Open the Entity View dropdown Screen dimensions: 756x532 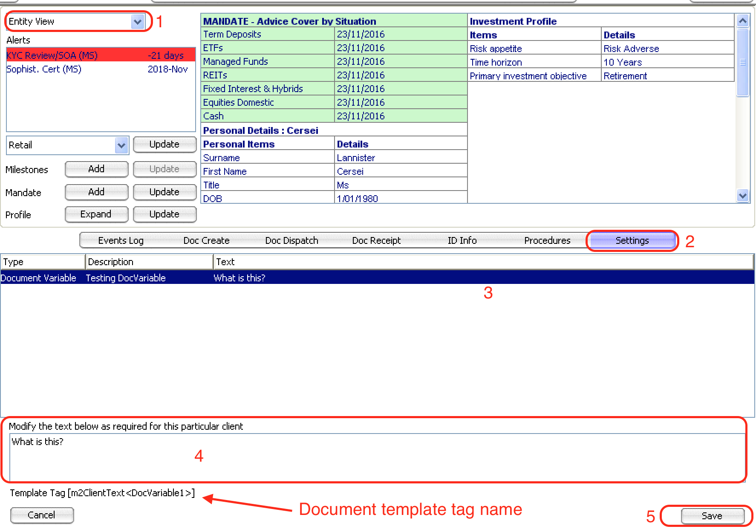[137, 22]
